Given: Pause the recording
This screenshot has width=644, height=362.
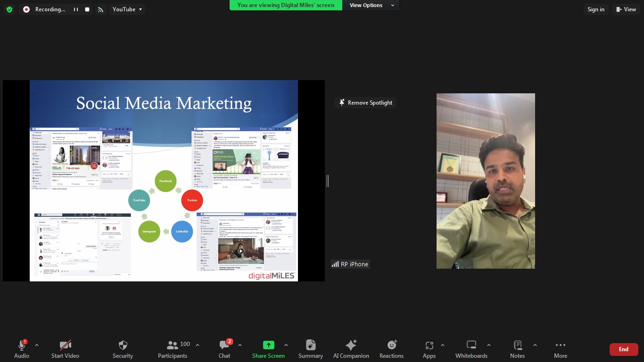Looking at the screenshot, I should [x=75, y=9].
